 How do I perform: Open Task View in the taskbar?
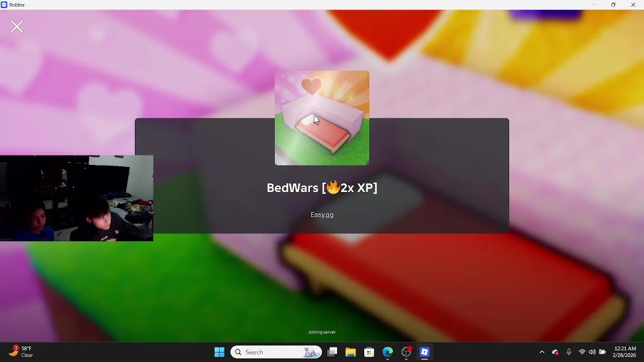tap(332, 352)
